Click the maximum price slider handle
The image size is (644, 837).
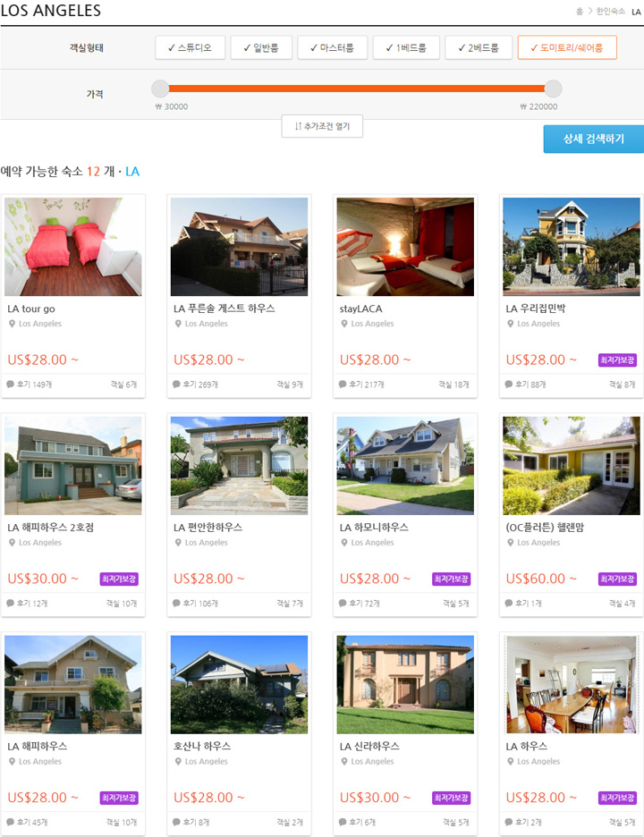(553, 89)
